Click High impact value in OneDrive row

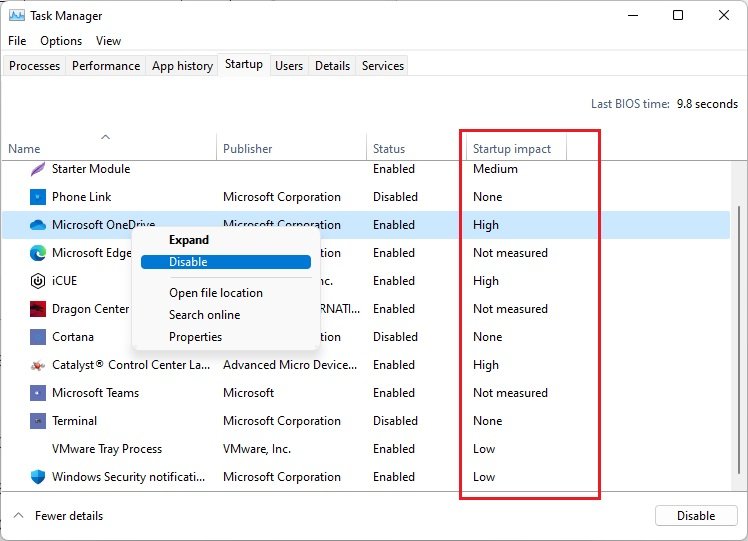tap(486, 225)
